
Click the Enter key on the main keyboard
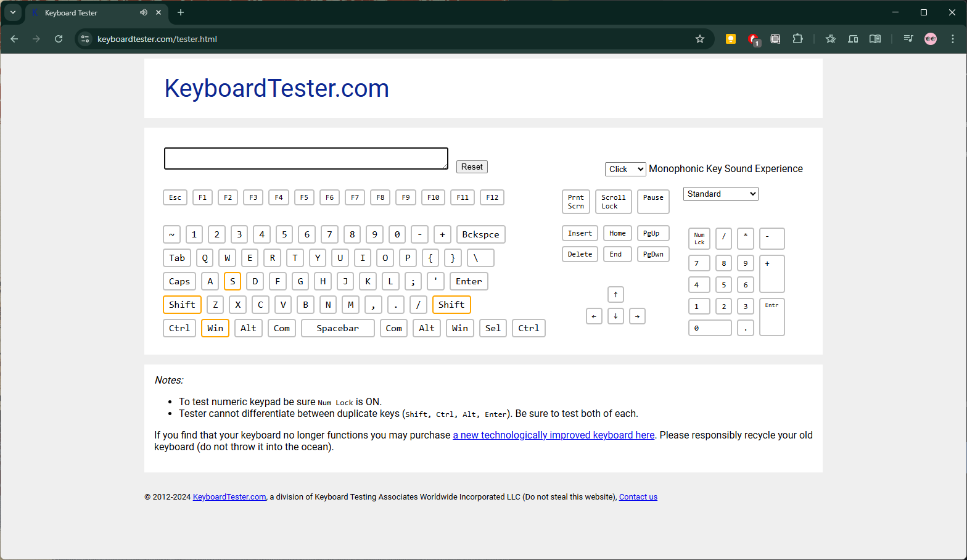coord(469,281)
